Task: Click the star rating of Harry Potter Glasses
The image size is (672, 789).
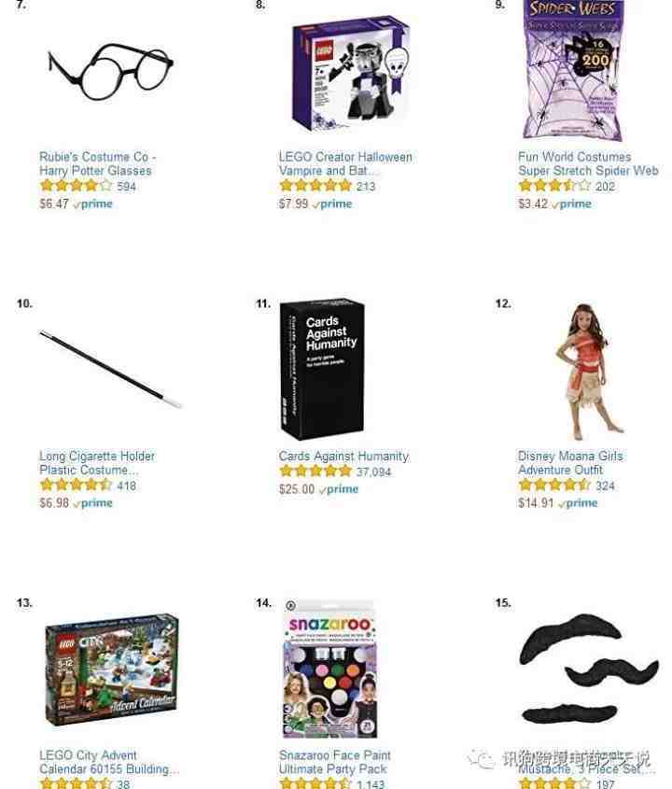Action: pyautogui.click(x=76, y=186)
